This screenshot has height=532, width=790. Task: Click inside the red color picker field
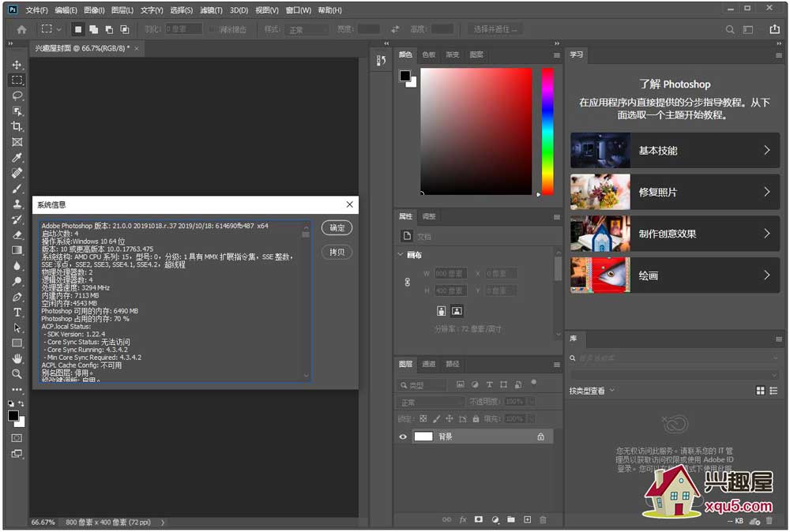pos(476,131)
